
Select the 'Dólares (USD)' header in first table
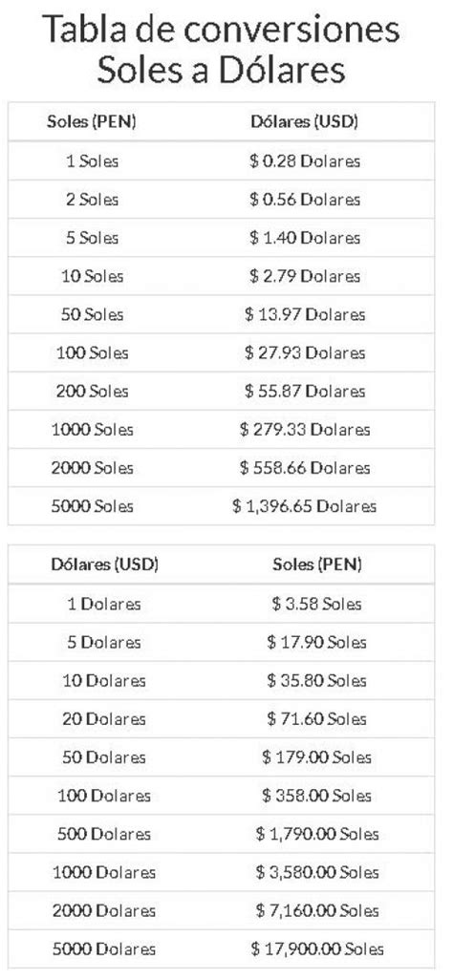click(305, 122)
